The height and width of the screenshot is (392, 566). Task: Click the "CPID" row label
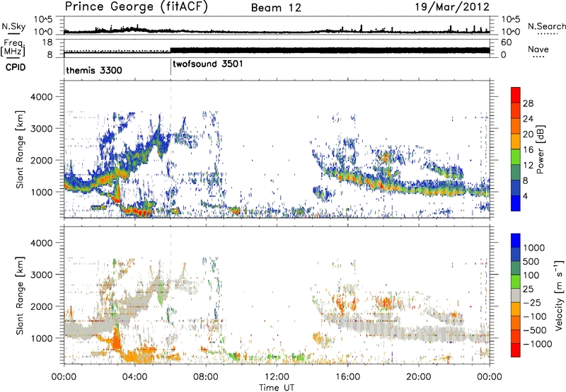pos(16,67)
